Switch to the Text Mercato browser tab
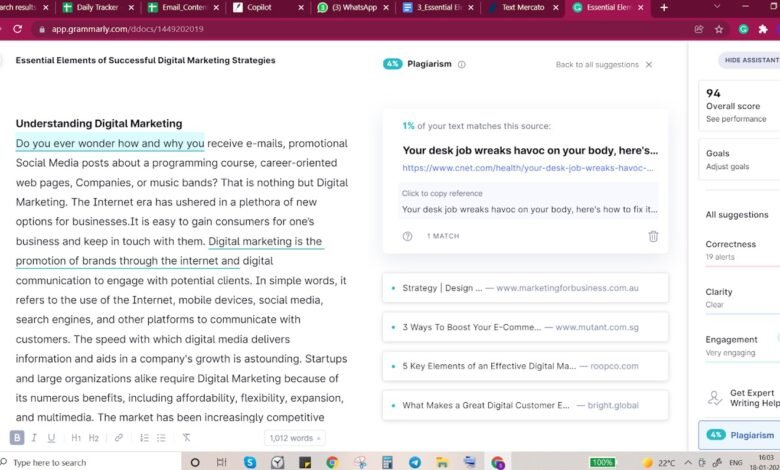Viewport: 780px width, 470px height. click(x=520, y=7)
